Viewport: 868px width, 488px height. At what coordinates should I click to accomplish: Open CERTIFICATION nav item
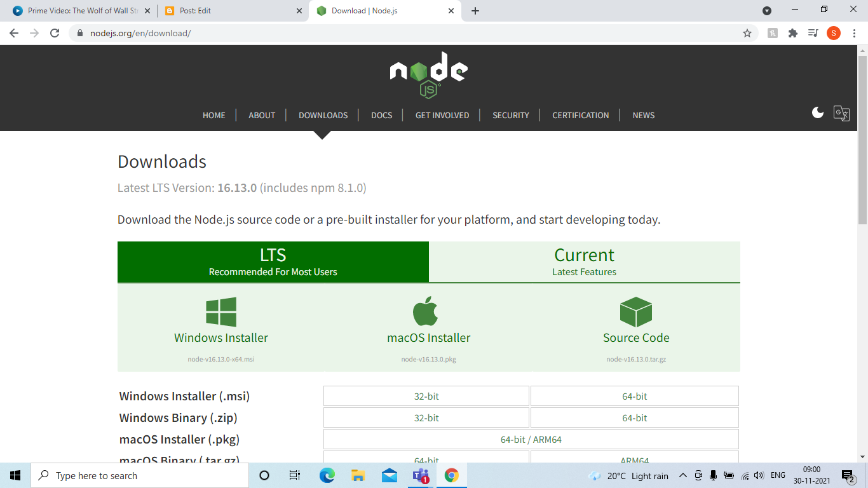(x=581, y=115)
